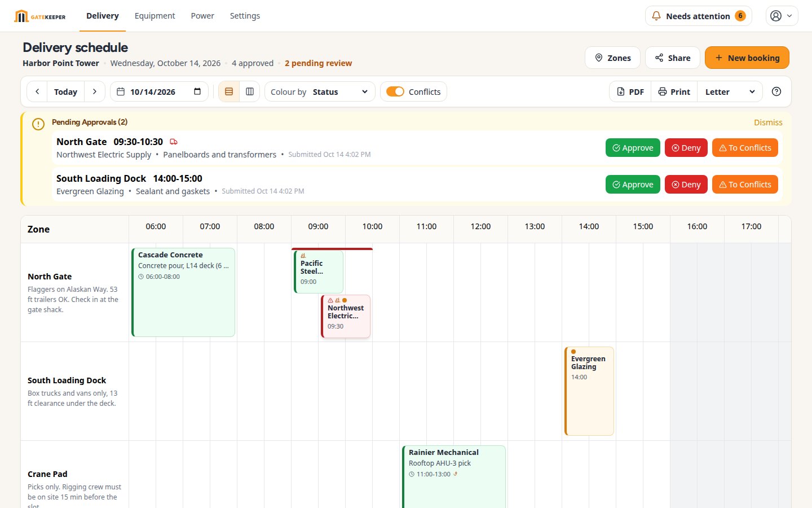The image size is (812, 508).
Task: Click the Harbor Point Tower project name
Action: tap(61, 63)
